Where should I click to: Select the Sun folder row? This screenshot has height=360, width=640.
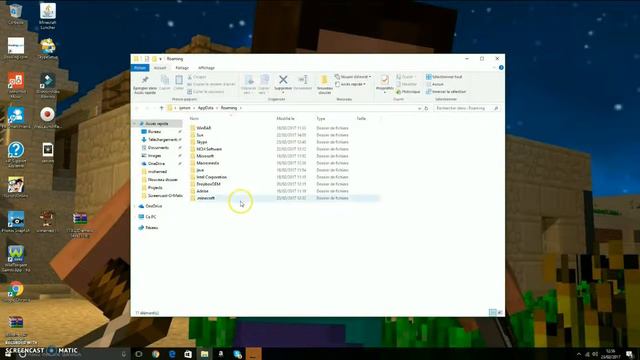coord(284,135)
